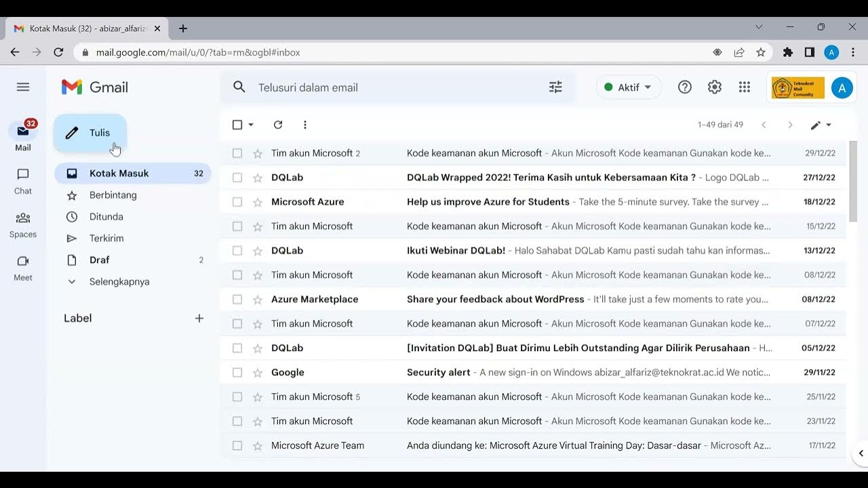Open Spaces section in left rail
The image size is (868, 488).
click(x=23, y=224)
